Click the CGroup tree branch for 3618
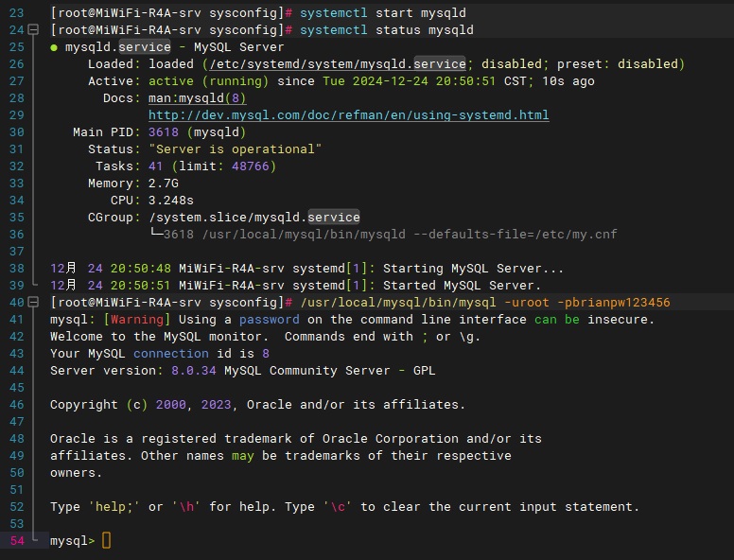734x560 pixels. coord(156,235)
